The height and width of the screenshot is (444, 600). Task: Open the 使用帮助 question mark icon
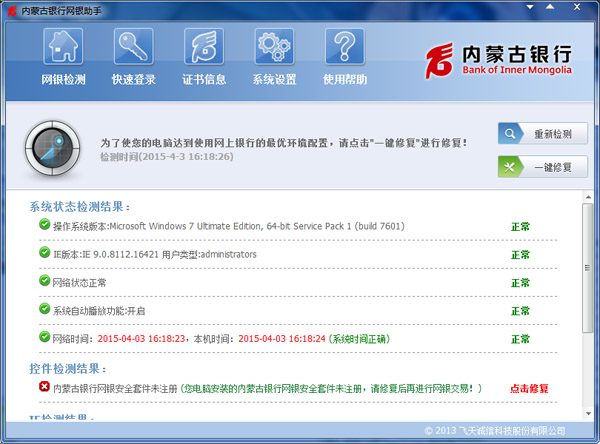(x=345, y=46)
